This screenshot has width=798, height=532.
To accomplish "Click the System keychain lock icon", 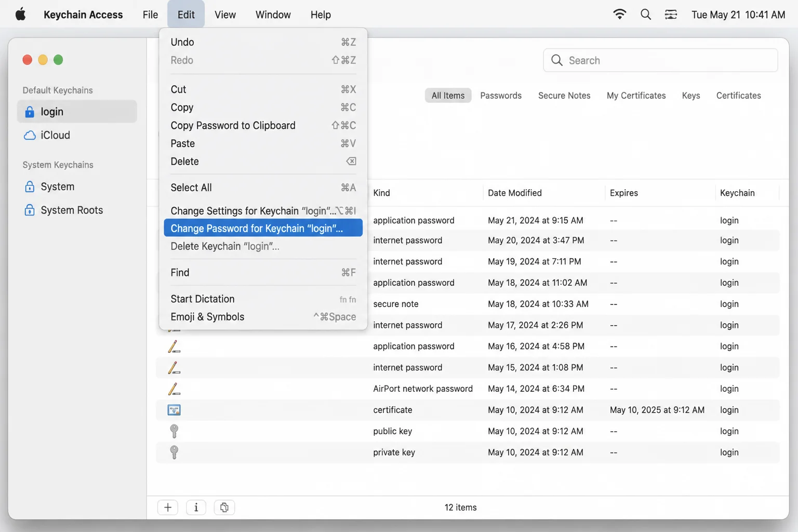I will pyautogui.click(x=30, y=187).
